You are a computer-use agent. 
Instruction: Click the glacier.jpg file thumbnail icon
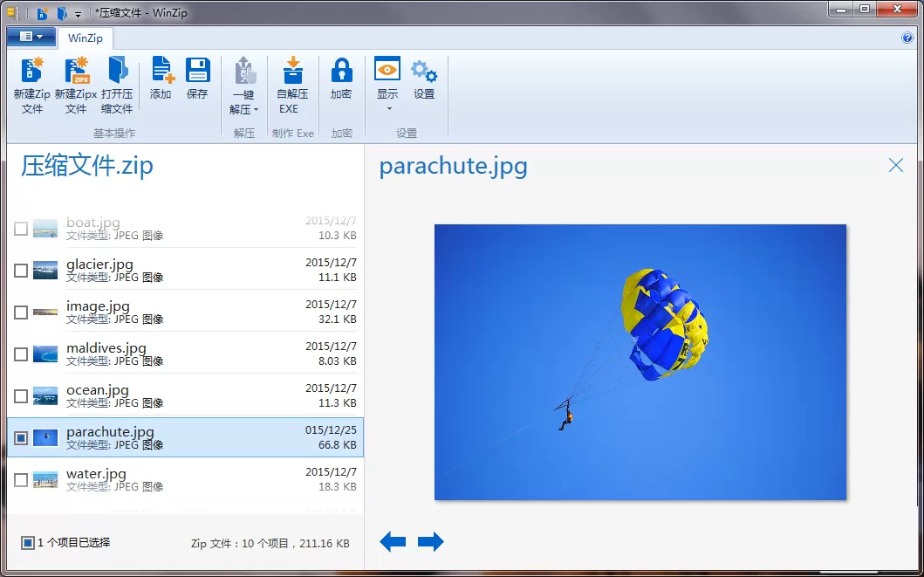(45, 270)
